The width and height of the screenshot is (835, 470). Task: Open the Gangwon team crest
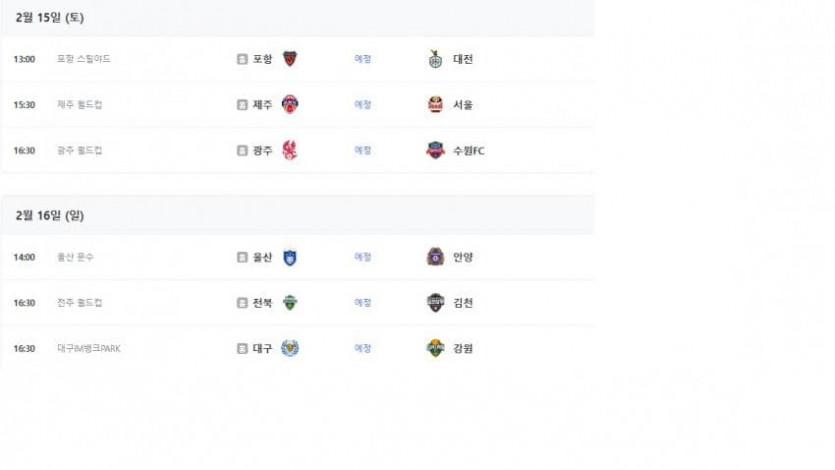pyautogui.click(x=435, y=348)
